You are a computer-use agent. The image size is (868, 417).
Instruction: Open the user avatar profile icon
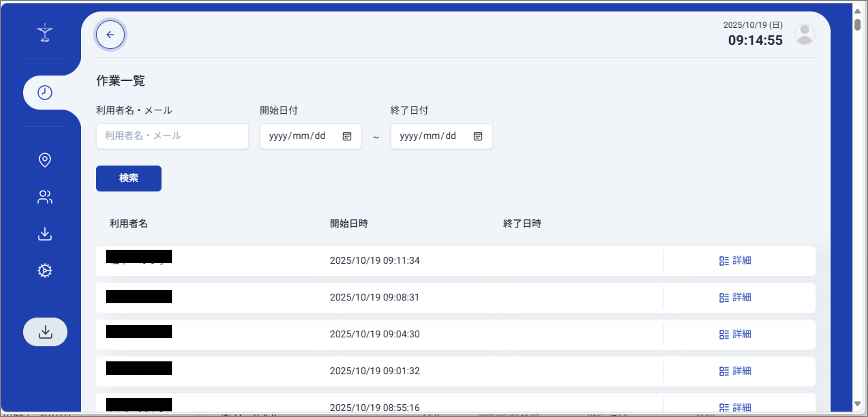pyautogui.click(x=804, y=35)
